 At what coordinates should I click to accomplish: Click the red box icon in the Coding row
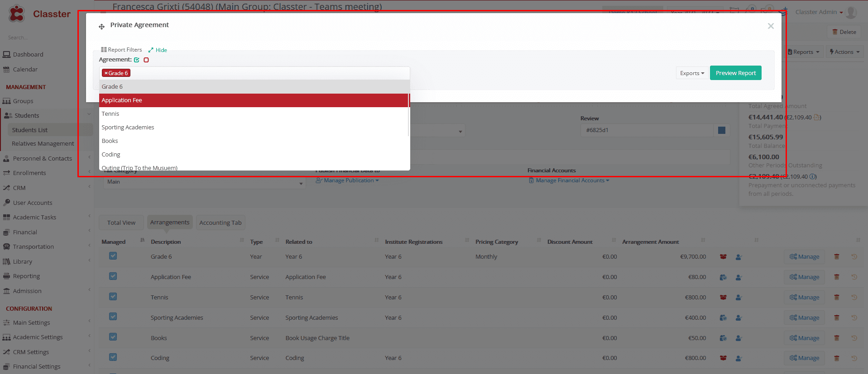click(x=723, y=358)
